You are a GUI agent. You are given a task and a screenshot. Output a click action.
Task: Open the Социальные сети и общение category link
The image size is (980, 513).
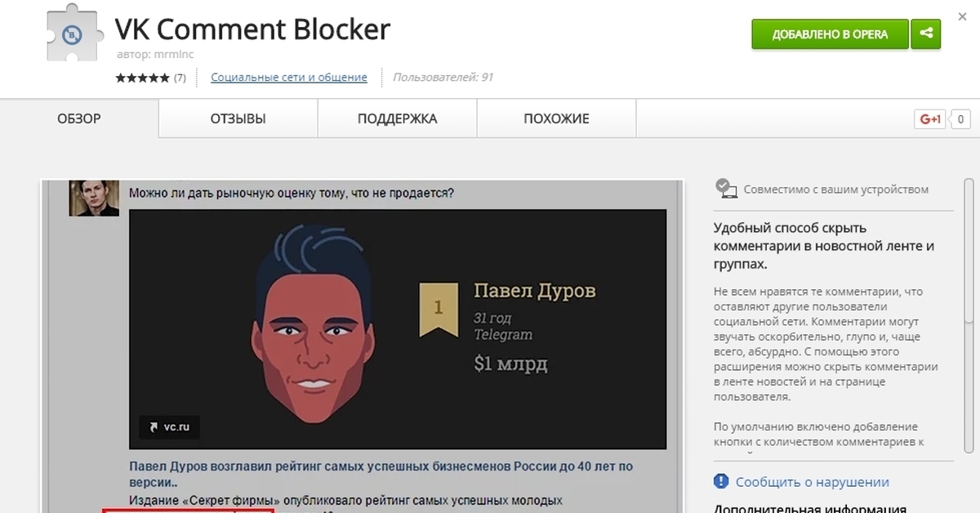click(289, 78)
